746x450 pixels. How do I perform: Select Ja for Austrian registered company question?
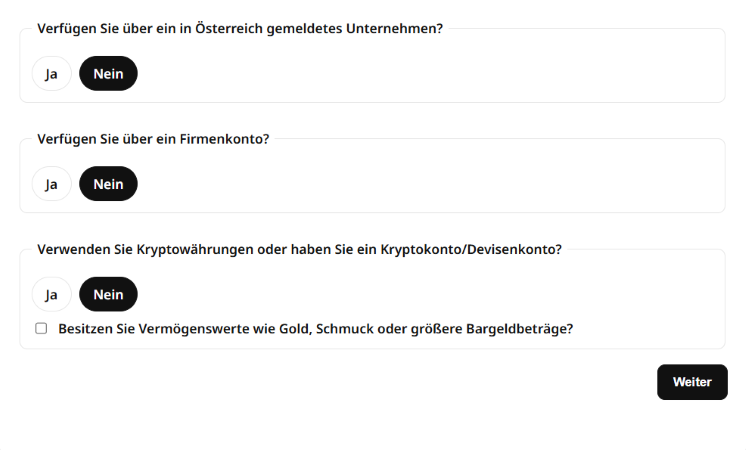point(51,74)
